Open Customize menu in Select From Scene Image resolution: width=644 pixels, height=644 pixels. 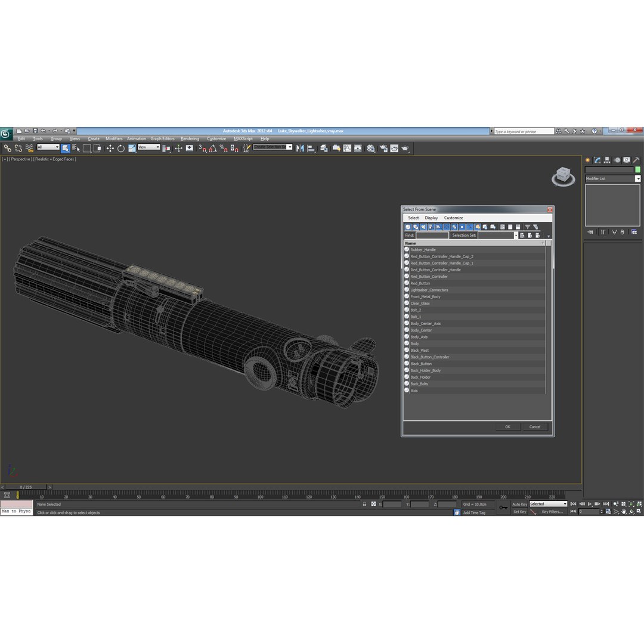click(453, 218)
